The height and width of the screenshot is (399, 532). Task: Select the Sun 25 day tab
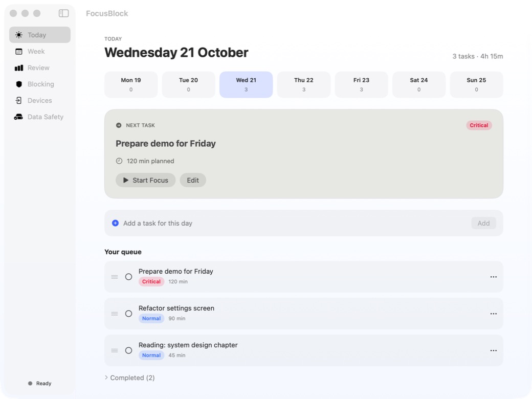click(x=476, y=84)
